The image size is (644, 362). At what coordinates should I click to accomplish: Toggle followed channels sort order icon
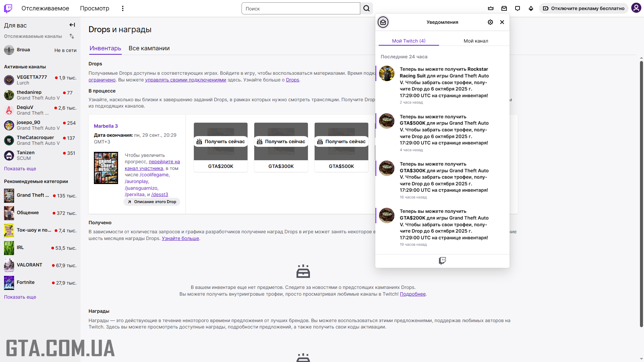pyautogui.click(x=72, y=36)
